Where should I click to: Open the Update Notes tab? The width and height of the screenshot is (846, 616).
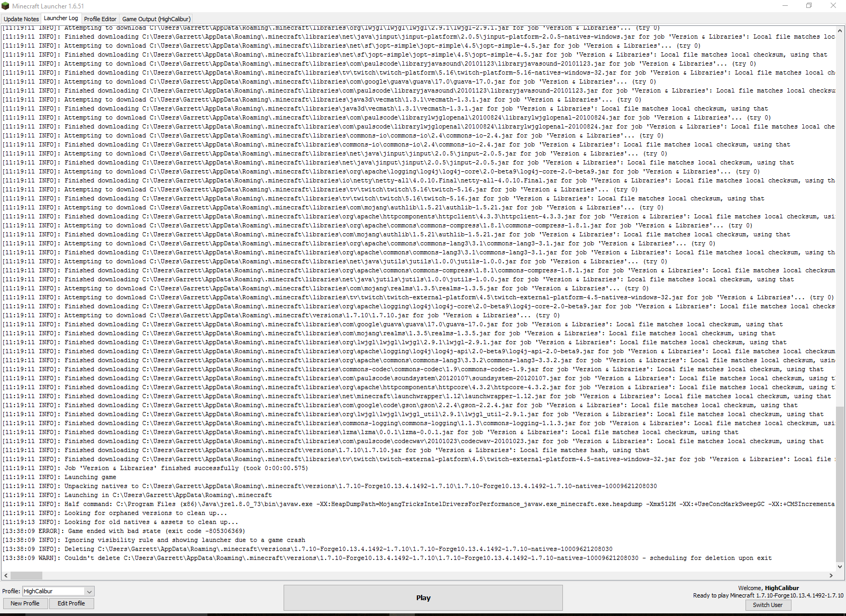pos(21,19)
